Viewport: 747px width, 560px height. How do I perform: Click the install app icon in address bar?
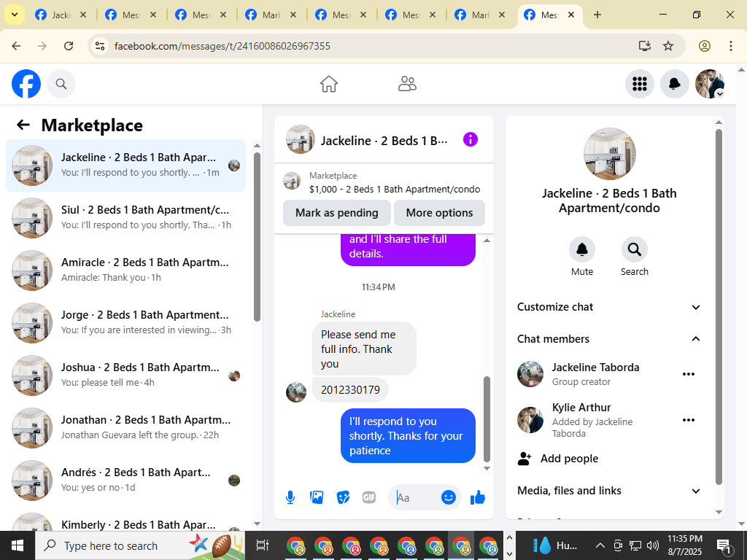pos(645,46)
